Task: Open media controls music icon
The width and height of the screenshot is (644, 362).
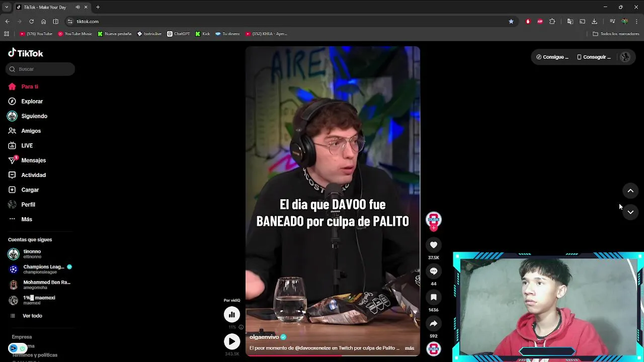Action: click(x=612, y=21)
